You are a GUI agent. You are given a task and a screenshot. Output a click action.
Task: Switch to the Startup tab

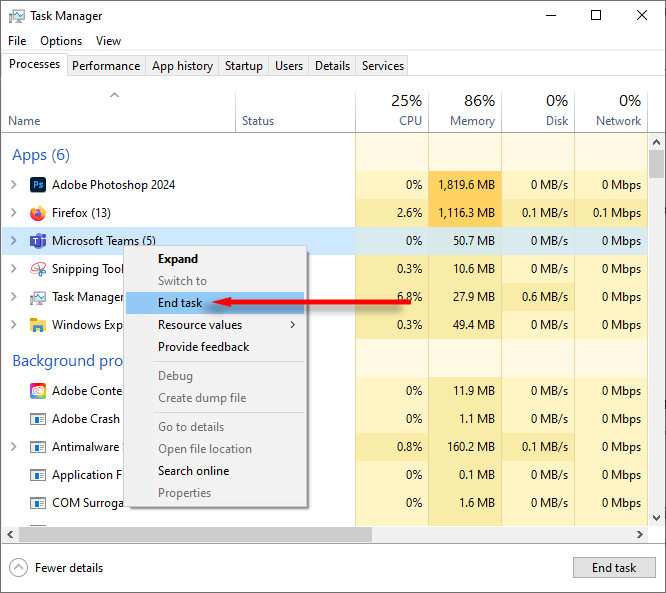click(x=243, y=66)
